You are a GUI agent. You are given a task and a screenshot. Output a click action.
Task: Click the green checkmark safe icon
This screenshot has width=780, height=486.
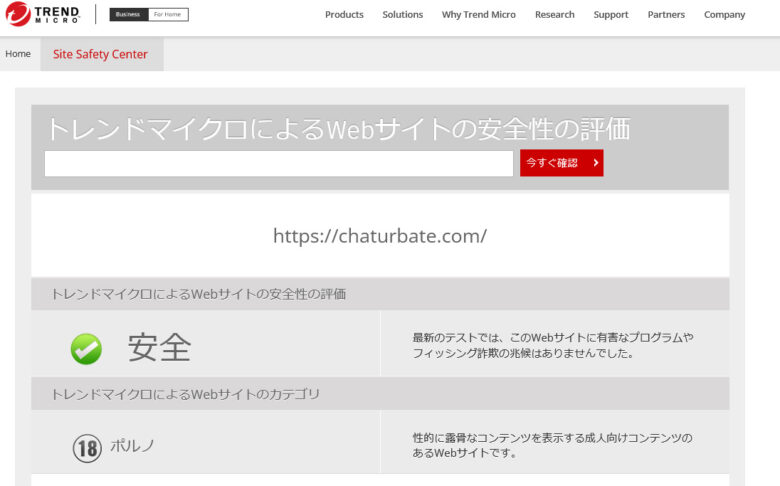coord(86,348)
